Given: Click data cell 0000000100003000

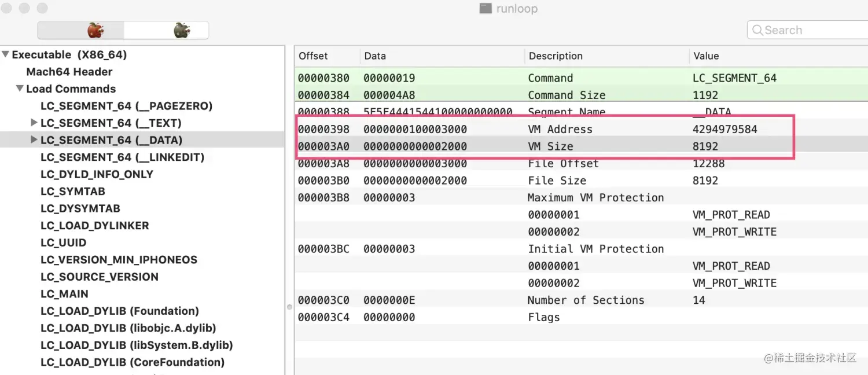Looking at the screenshot, I should tap(415, 129).
